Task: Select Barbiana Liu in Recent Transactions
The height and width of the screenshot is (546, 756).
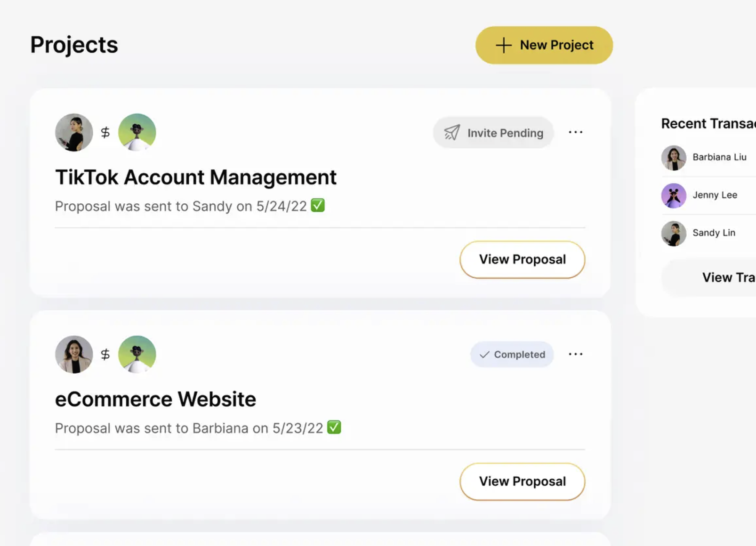Action: pos(719,157)
